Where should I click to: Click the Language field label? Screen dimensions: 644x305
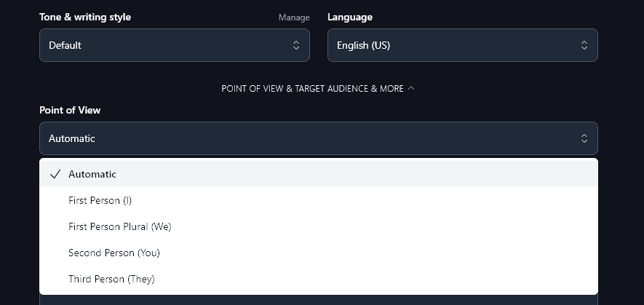[x=350, y=17]
